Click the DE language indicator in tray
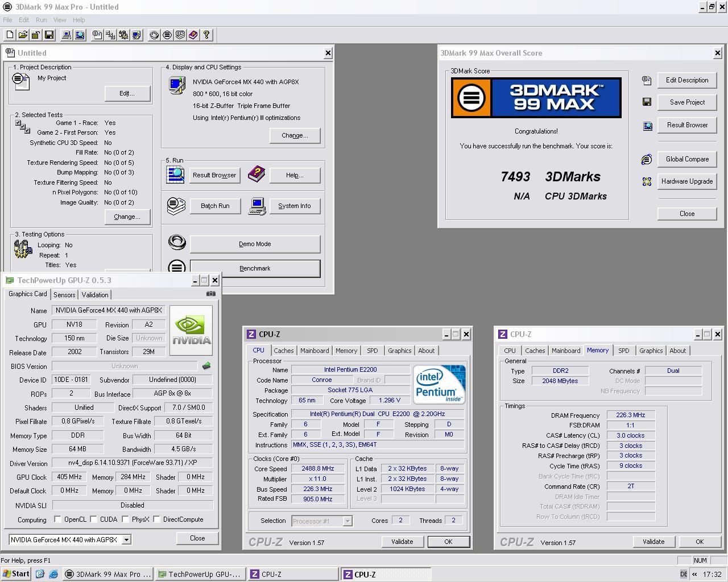 click(x=684, y=574)
